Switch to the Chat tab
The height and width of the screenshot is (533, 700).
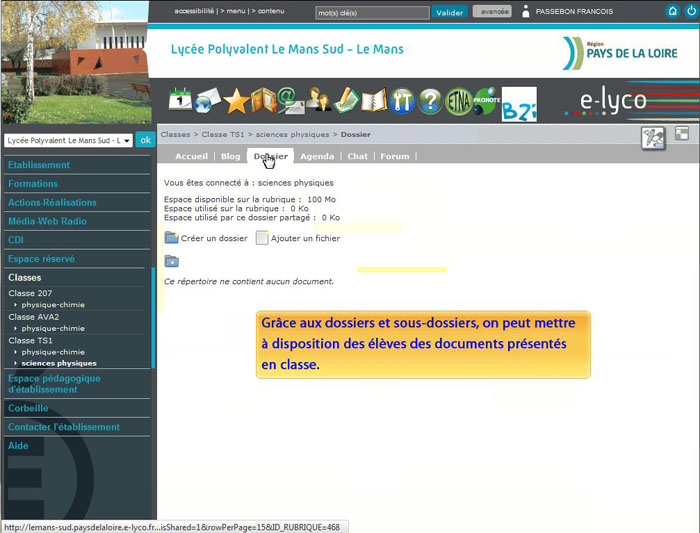point(358,156)
